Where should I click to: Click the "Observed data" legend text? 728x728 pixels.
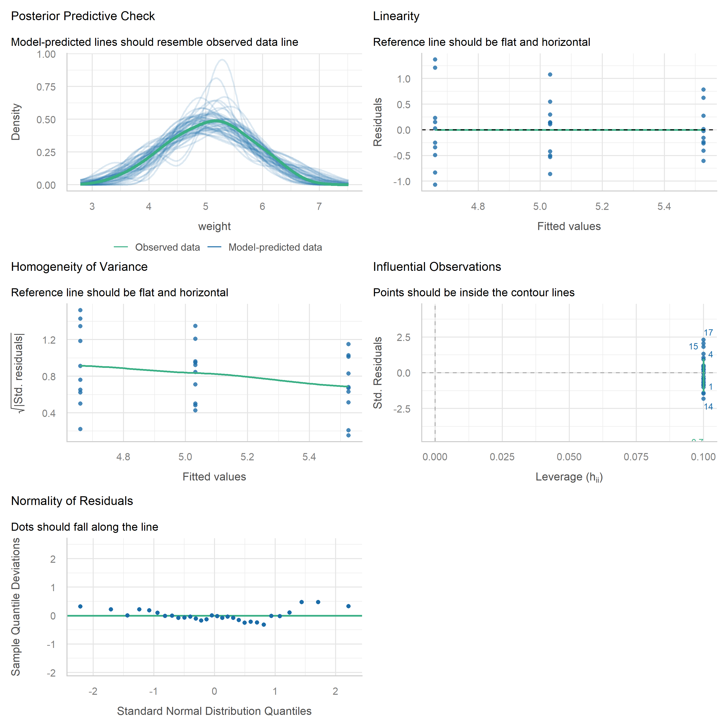pos(167,247)
